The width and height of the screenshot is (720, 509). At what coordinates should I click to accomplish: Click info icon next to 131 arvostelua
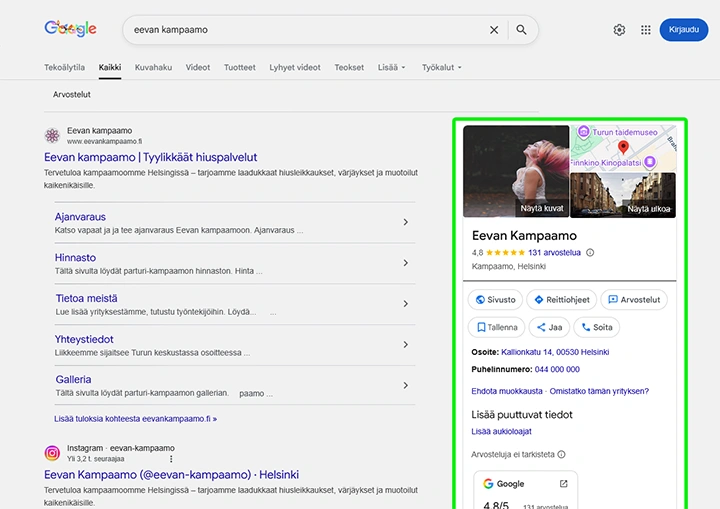pos(590,252)
